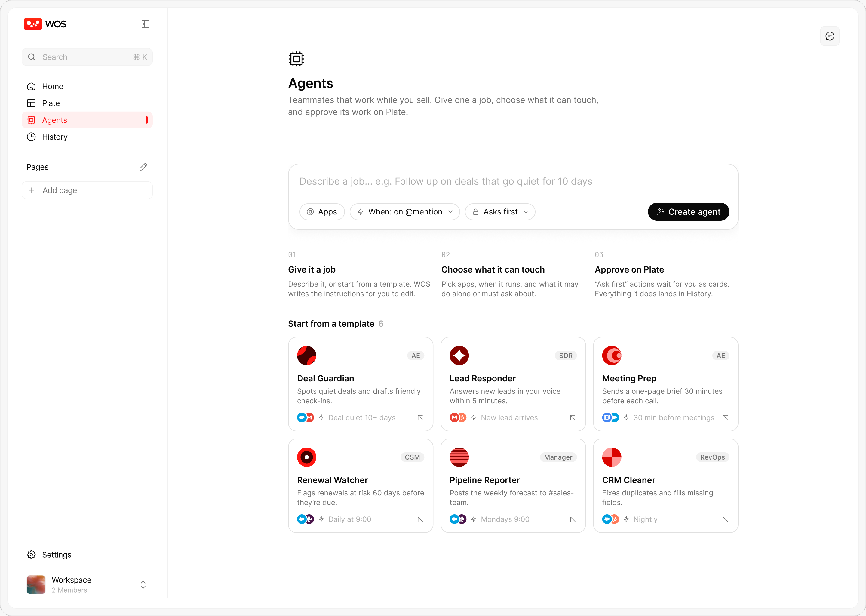Expand the When: on @mention dropdown
This screenshot has height=616, width=866.
(404, 212)
